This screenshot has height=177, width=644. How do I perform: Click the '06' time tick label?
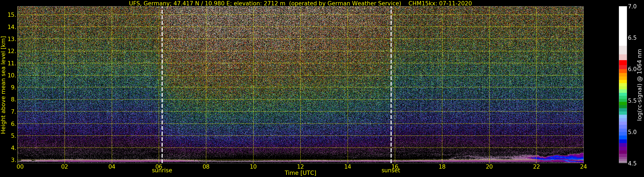coord(159,166)
